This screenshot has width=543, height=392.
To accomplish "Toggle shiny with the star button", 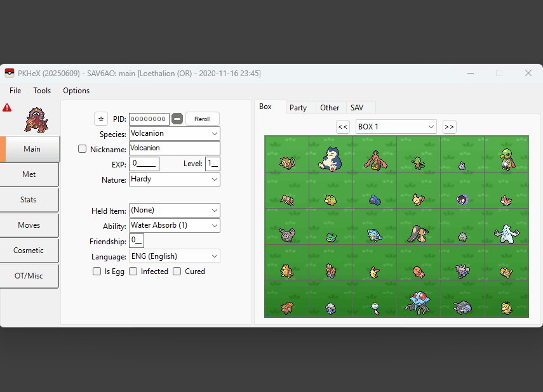I will pyautogui.click(x=101, y=119).
